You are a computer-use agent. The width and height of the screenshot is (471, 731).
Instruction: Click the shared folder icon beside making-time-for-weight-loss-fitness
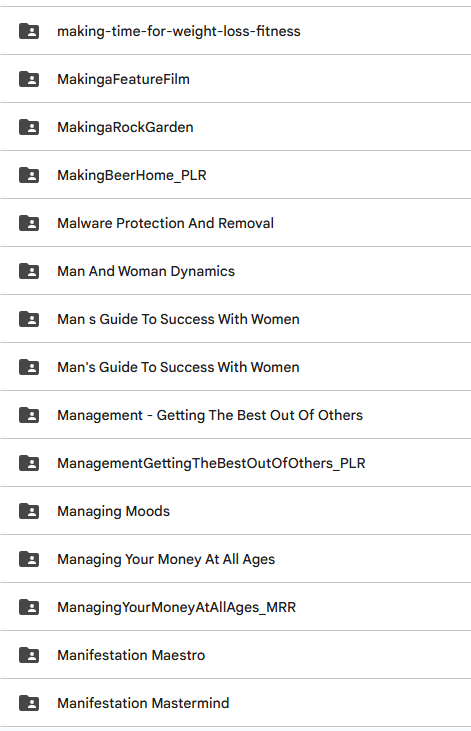click(29, 31)
